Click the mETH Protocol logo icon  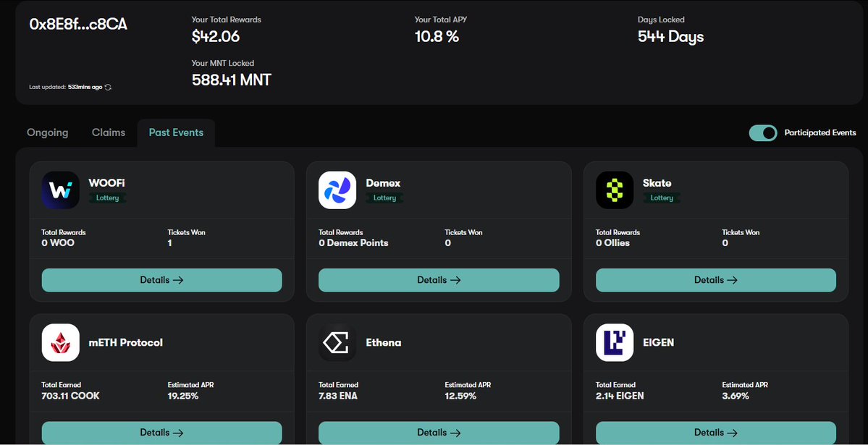pyautogui.click(x=60, y=342)
